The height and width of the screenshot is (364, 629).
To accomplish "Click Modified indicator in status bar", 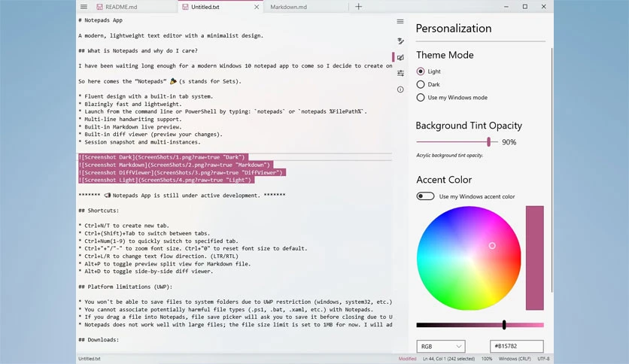I will (x=407, y=359).
